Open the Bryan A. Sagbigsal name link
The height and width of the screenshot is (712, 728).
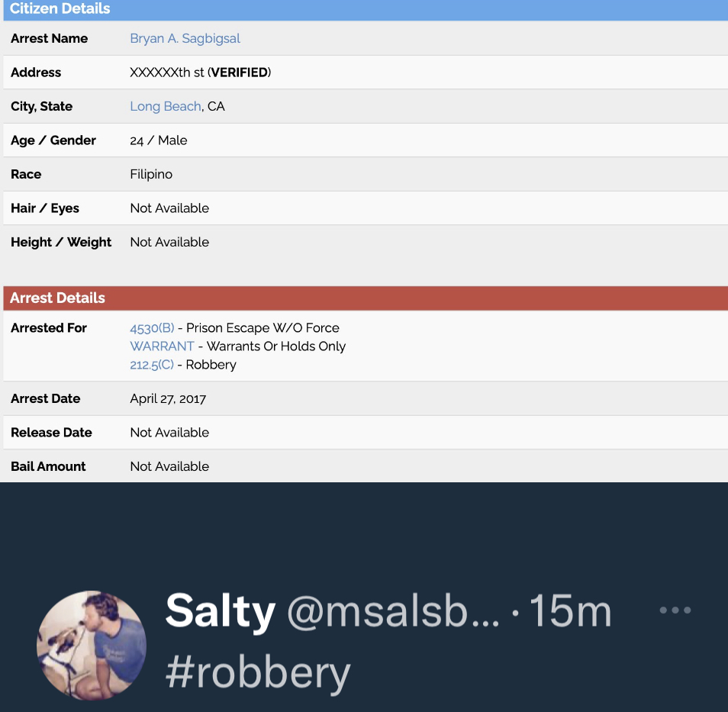pos(185,38)
